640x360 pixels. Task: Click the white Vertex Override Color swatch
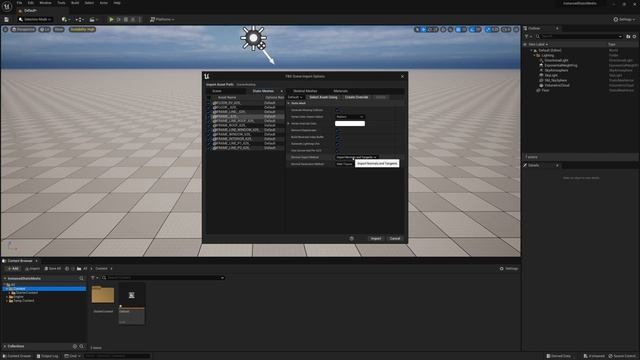click(x=350, y=124)
